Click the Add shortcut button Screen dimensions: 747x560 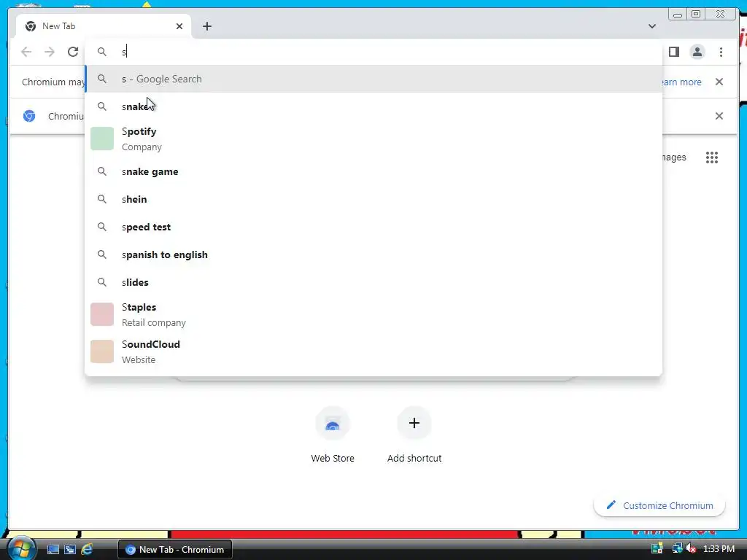pyautogui.click(x=414, y=435)
